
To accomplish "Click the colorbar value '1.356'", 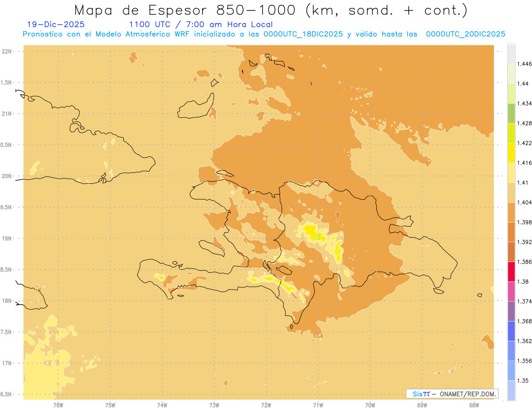I will tap(524, 360).
